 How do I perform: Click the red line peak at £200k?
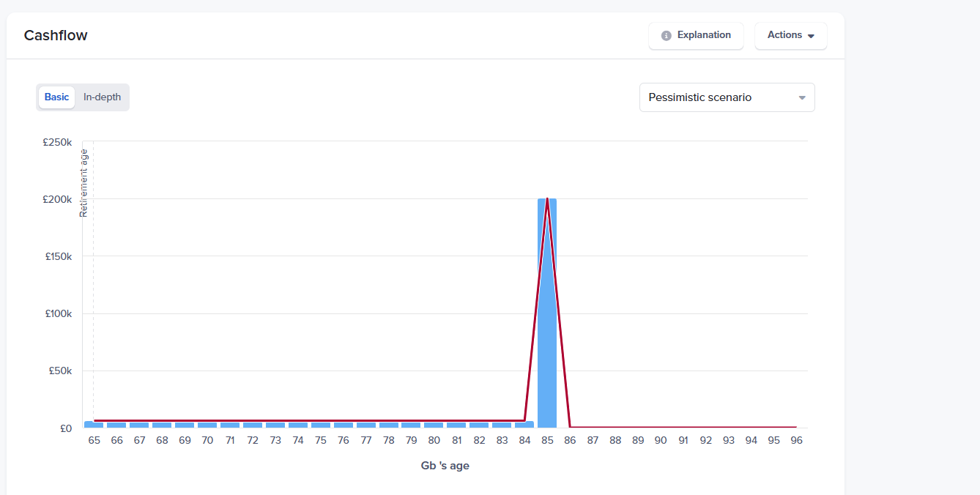coord(547,200)
